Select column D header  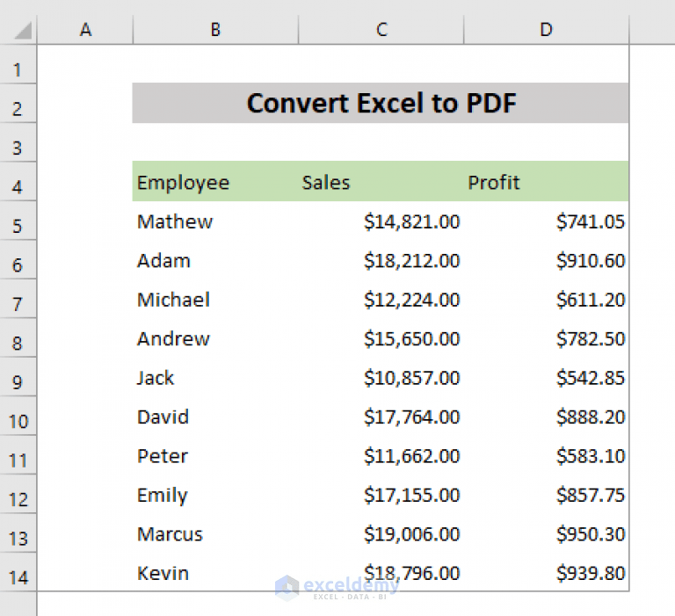[547, 30]
